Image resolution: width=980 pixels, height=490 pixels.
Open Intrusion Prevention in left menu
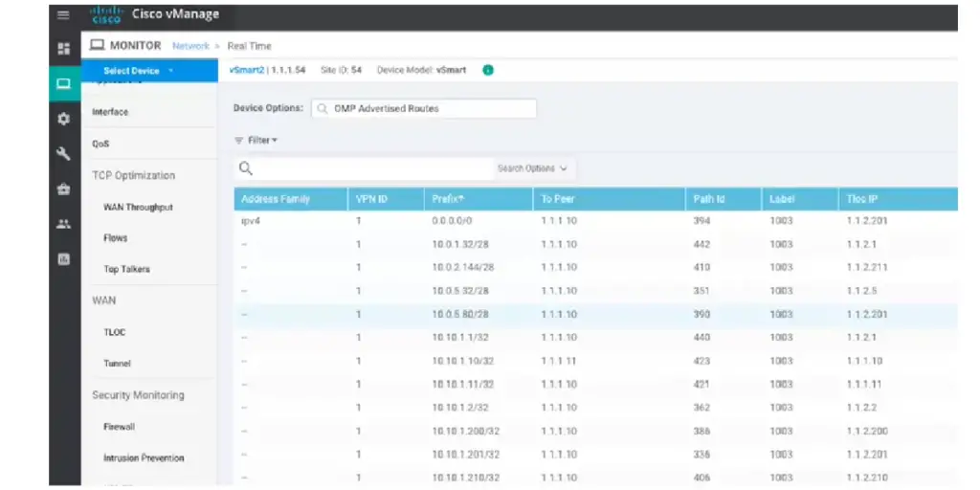coord(144,458)
